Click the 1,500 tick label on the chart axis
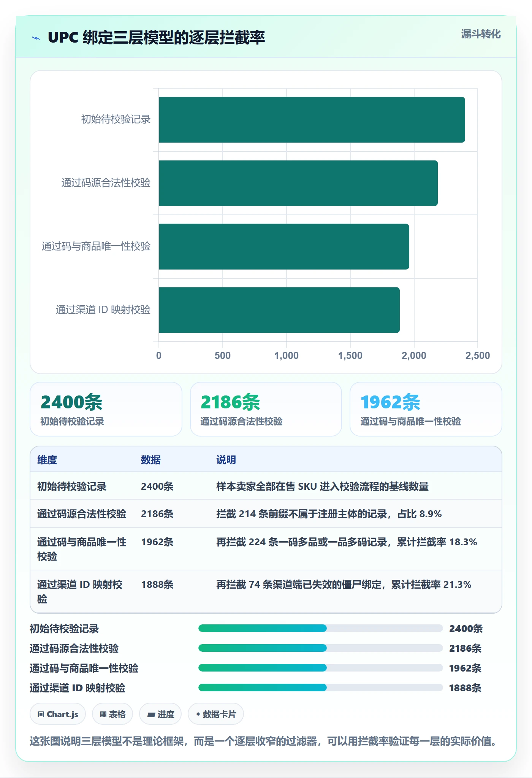Screen dimensions: 532x778 click(x=350, y=356)
